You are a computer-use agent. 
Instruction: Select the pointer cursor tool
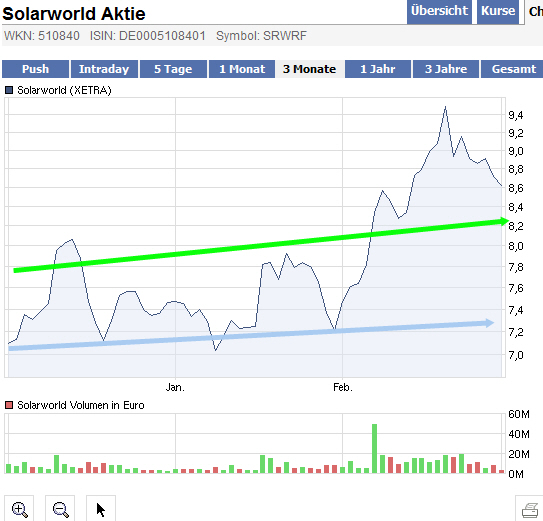coord(101,509)
